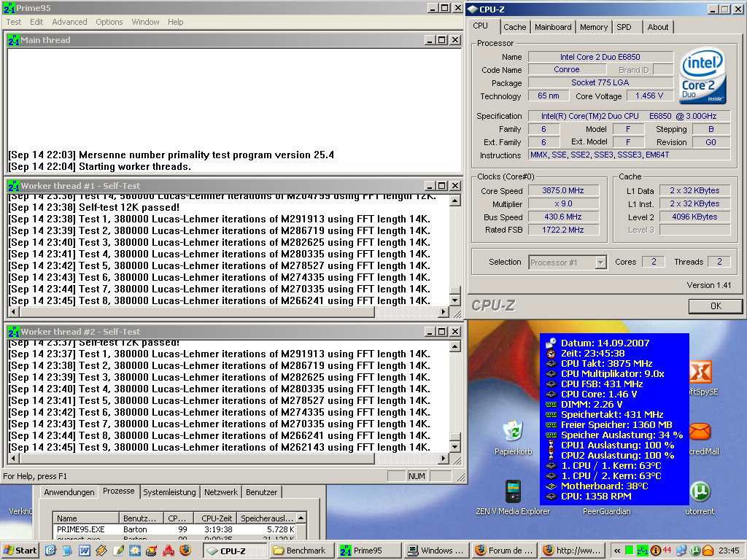
Task: Switch to CPU-Z Cache tab
Action: pyautogui.click(x=514, y=27)
